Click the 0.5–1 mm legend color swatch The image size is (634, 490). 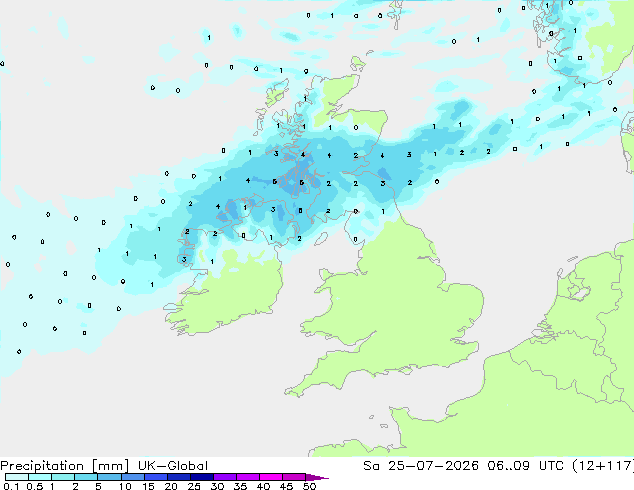tap(40, 477)
